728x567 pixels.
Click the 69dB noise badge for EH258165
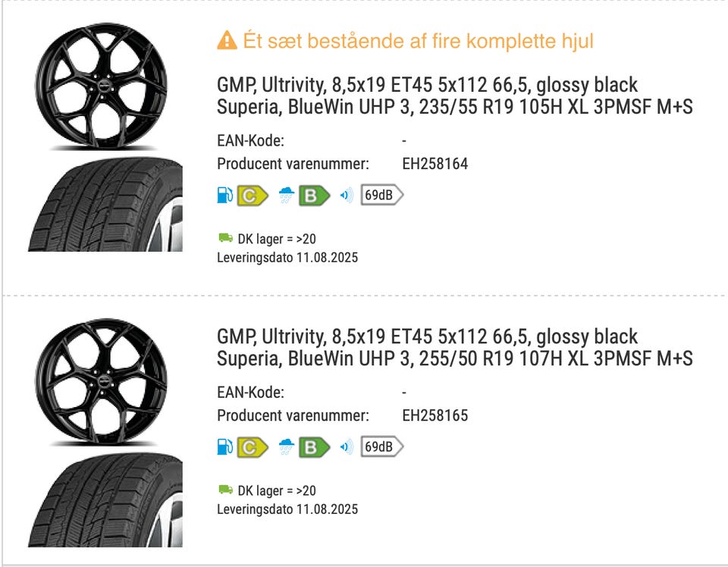point(381,447)
